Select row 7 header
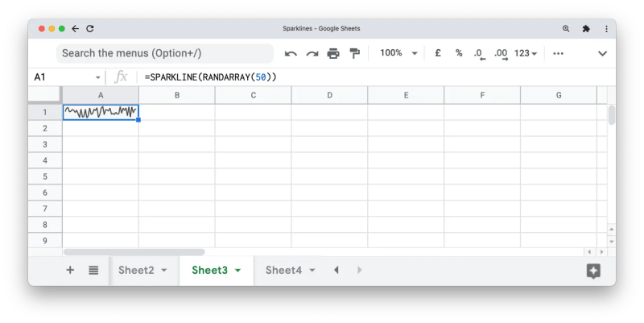The width and height of the screenshot is (644, 323). 45,209
